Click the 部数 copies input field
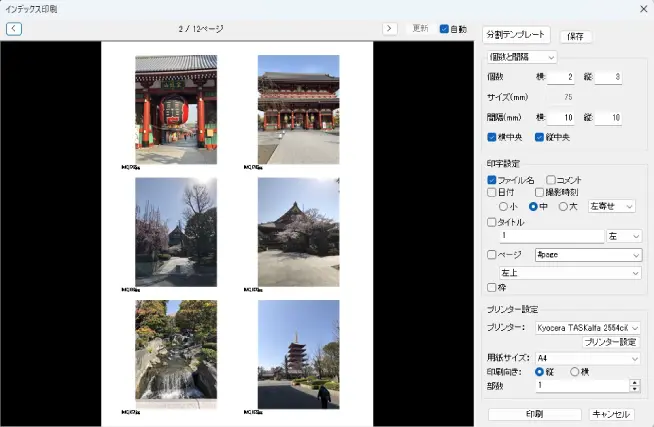This screenshot has width=654, height=427. click(582, 386)
